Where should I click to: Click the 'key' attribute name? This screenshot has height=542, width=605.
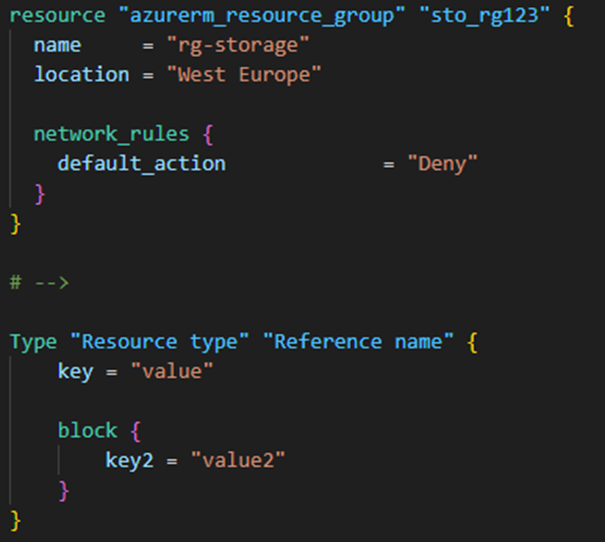(x=76, y=372)
